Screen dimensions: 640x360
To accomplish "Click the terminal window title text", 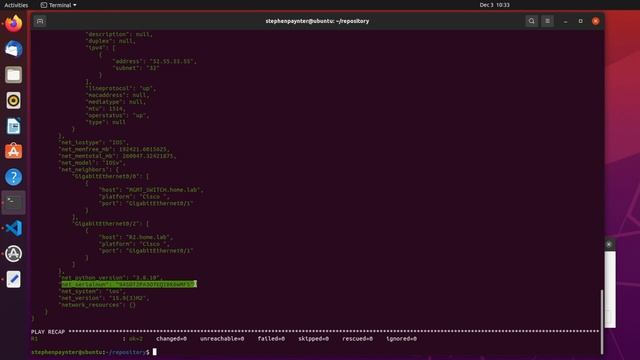I will [317, 21].
